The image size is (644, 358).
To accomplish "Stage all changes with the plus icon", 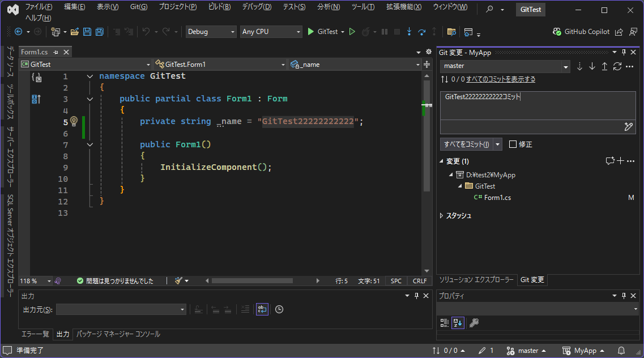I will [x=620, y=161].
